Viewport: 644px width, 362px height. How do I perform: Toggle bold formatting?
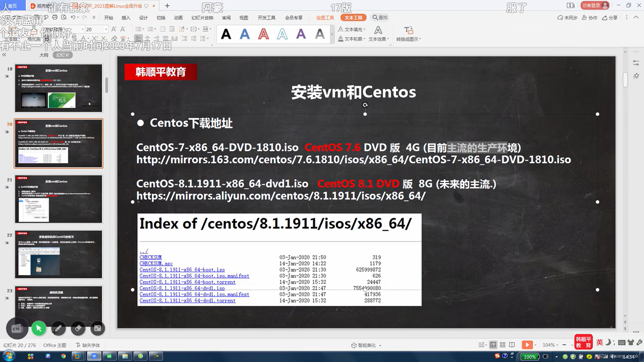47,39
